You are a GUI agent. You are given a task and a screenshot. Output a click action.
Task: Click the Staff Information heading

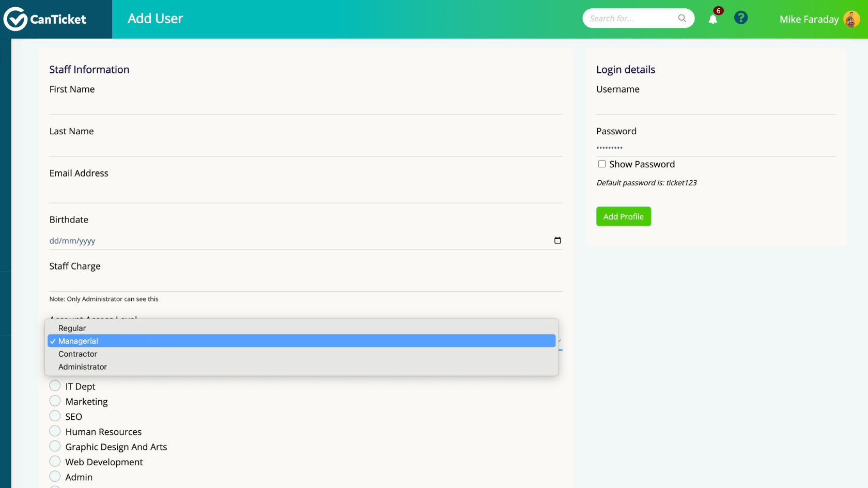click(89, 70)
